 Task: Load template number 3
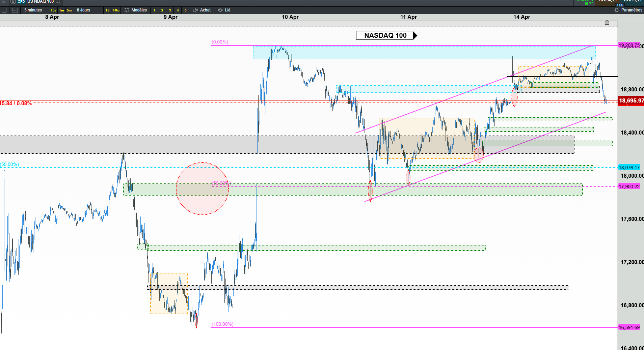click(x=170, y=10)
